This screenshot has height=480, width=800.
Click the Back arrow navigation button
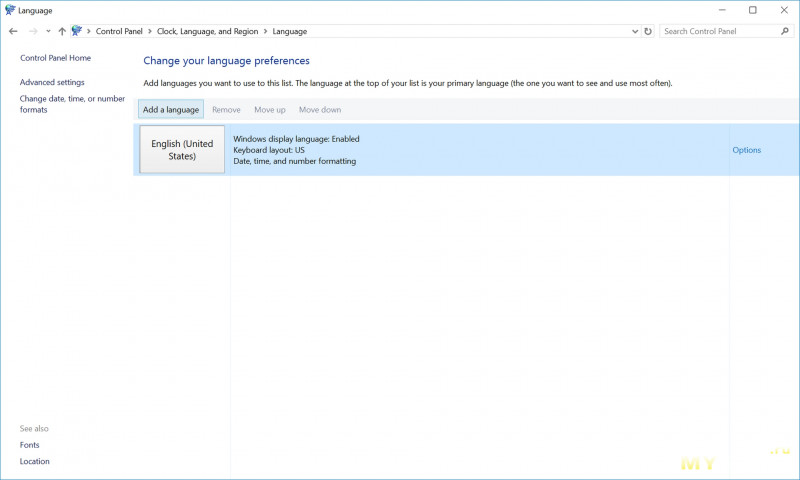[13, 31]
